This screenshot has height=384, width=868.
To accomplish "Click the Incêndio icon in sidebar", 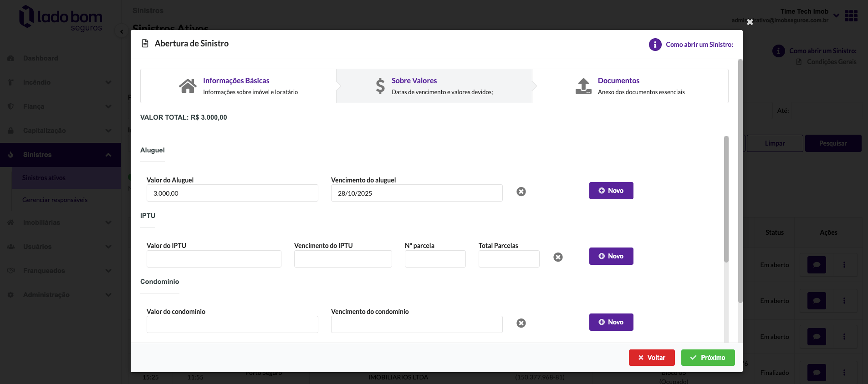I will click(11, 82).
